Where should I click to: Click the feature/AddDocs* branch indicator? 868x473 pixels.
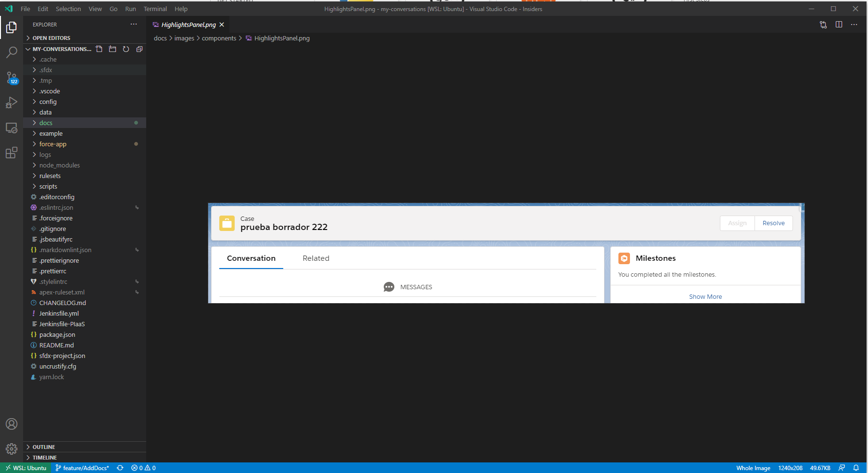click(82, 467)
